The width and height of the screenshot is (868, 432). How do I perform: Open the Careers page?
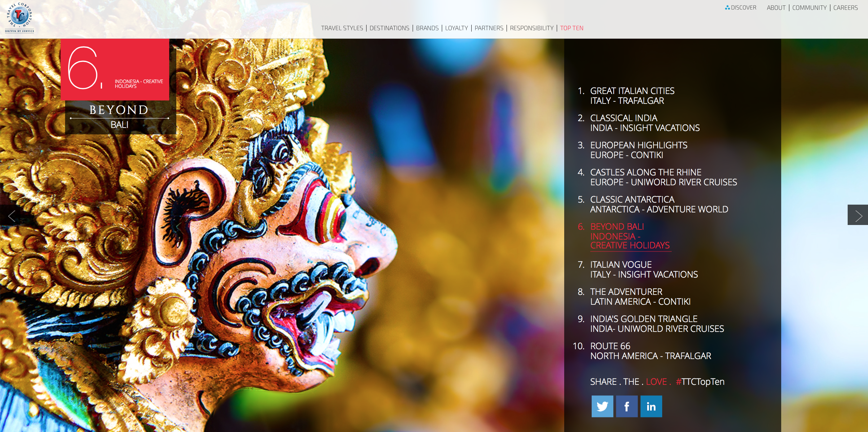click(x=845, y=7)
